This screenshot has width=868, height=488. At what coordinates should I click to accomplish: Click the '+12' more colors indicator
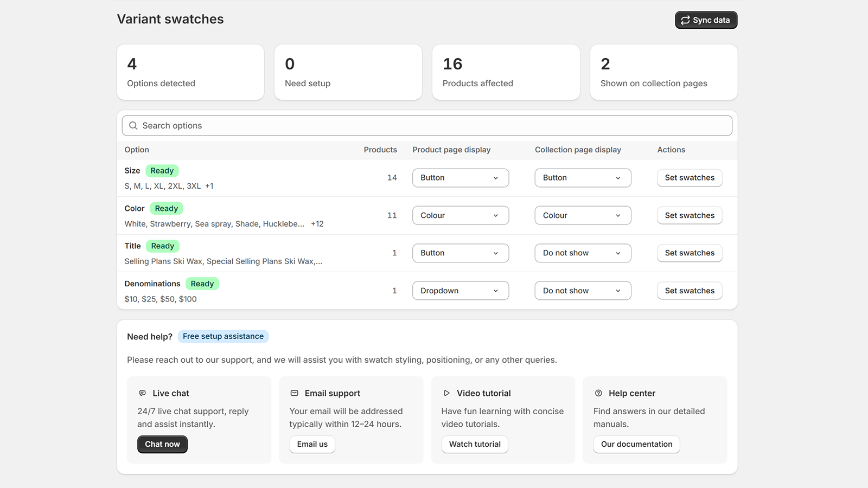(317, 224)
